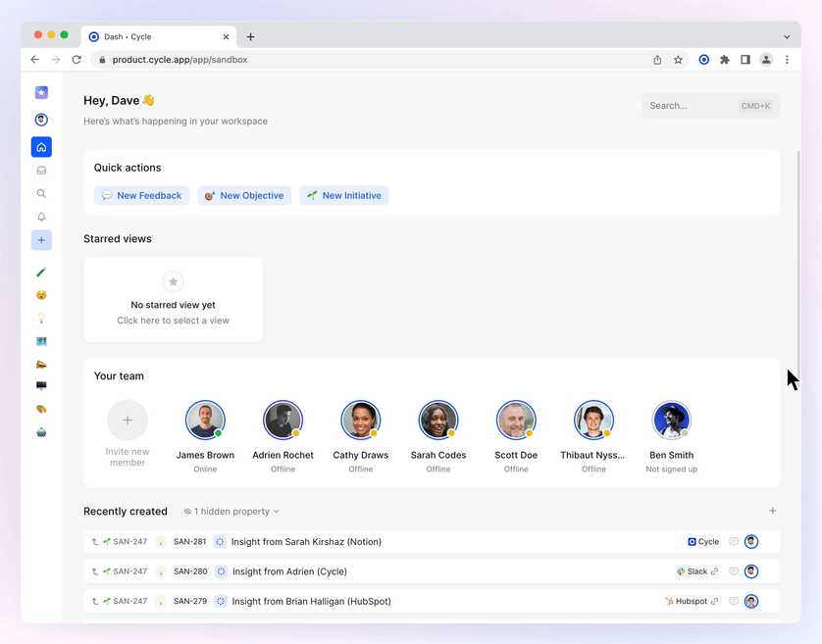Open the paint palette sidebar section

[x=41, y=409]
